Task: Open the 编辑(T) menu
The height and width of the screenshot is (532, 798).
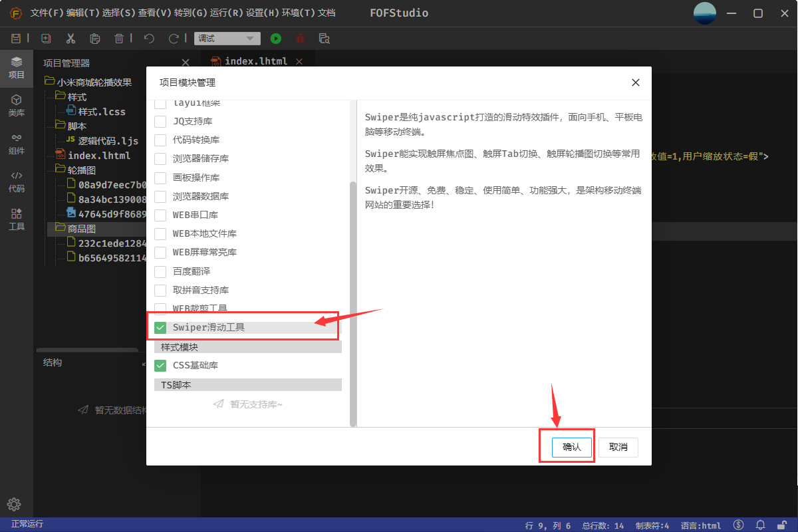Action: point(83,13)
